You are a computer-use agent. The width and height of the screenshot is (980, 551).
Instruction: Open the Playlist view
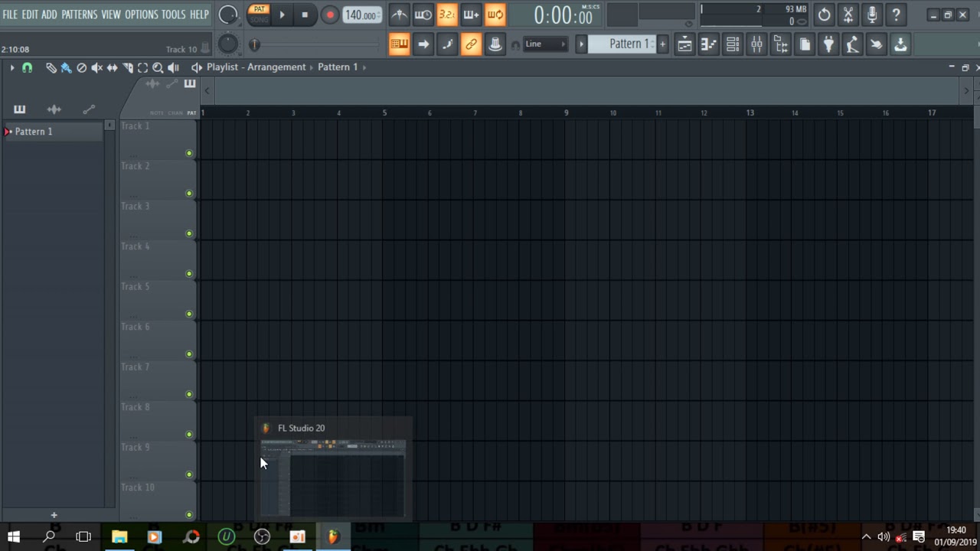tap(684, 44)
